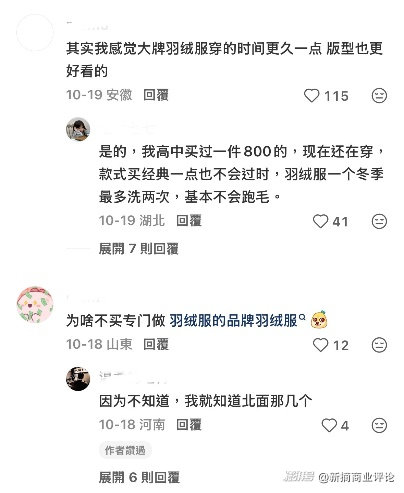Open the pink cartoon avatar profile

[x=35, y=304]
